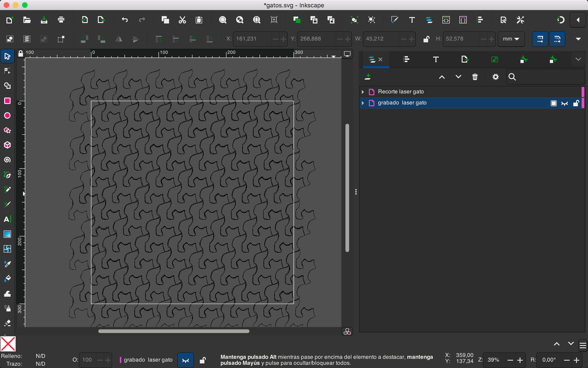588x368 pixels.
Task: Open the display mode menu button
Action: click(x=347, y=54)
